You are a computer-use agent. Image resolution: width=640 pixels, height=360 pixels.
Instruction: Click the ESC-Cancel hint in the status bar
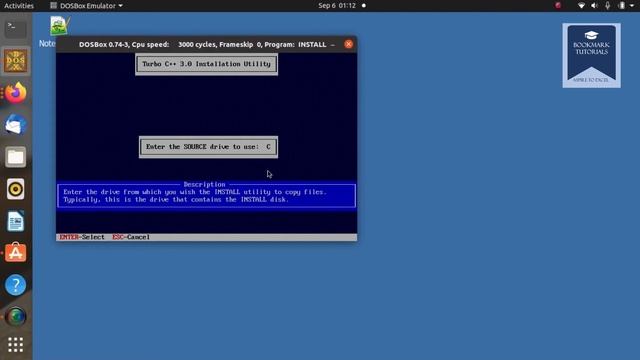pyautogui.click(x=131, y=237)
